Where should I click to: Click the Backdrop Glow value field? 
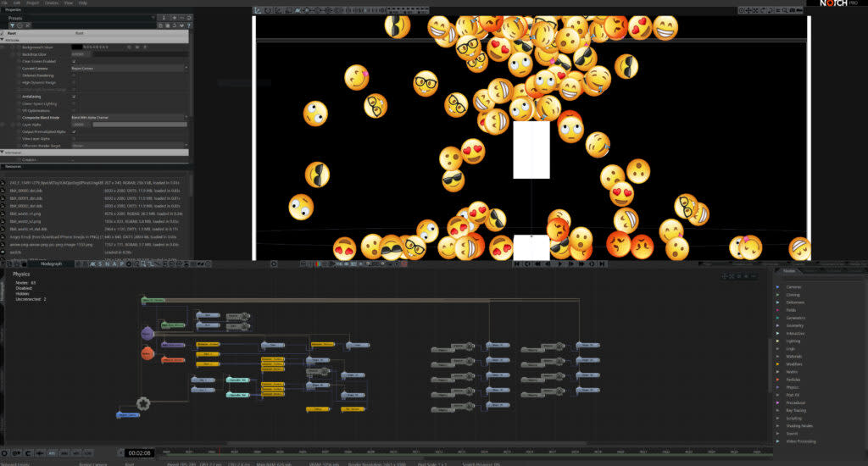pos(80,54)
